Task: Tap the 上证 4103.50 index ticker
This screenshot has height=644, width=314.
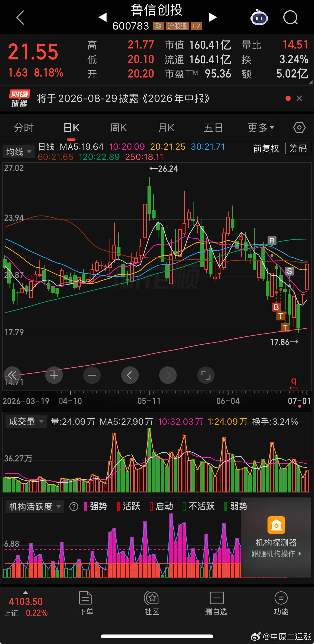Action: point(26,607)
